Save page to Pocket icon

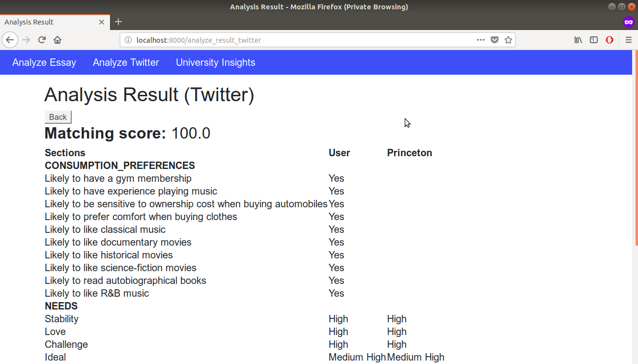(x=495, y=40)
